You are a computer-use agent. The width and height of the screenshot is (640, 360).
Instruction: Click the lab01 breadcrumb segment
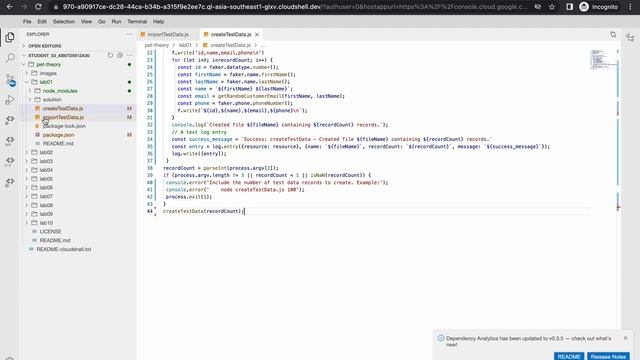click(185, 45)
